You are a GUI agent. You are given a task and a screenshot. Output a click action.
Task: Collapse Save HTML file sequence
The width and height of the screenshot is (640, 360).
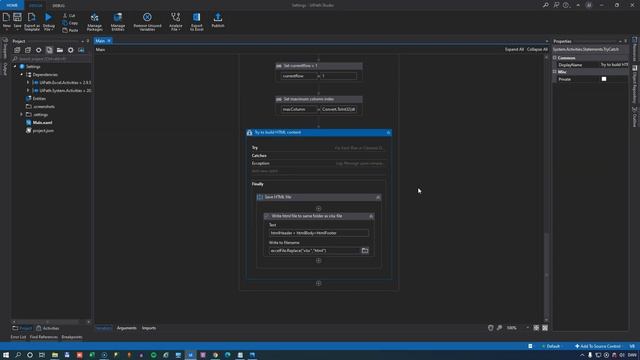coord(378,197)
